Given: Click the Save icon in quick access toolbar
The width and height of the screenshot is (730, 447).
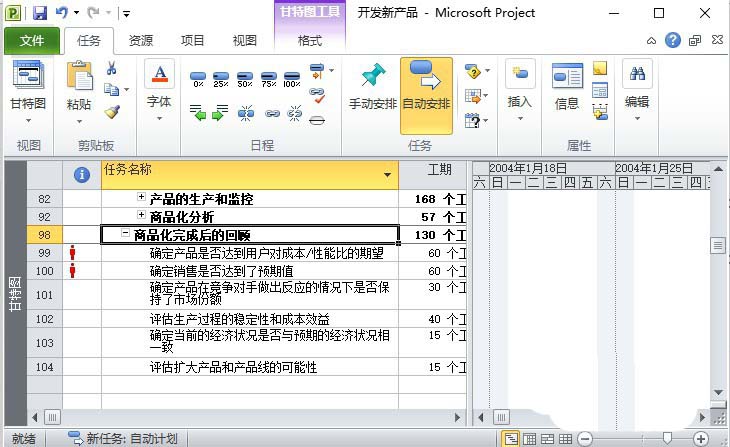Looking at the screenshot, I should pyautogui.click(x=40, y=13).
